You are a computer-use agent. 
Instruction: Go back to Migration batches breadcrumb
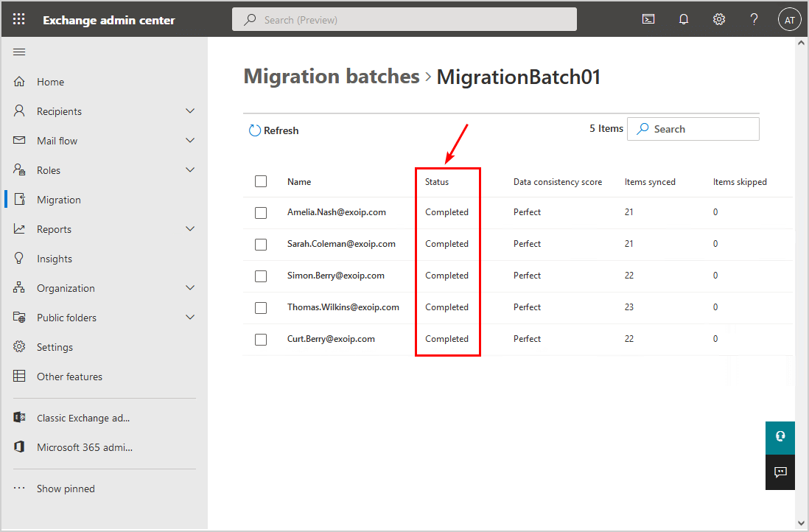pyautogui.click(x=331, y=76)
